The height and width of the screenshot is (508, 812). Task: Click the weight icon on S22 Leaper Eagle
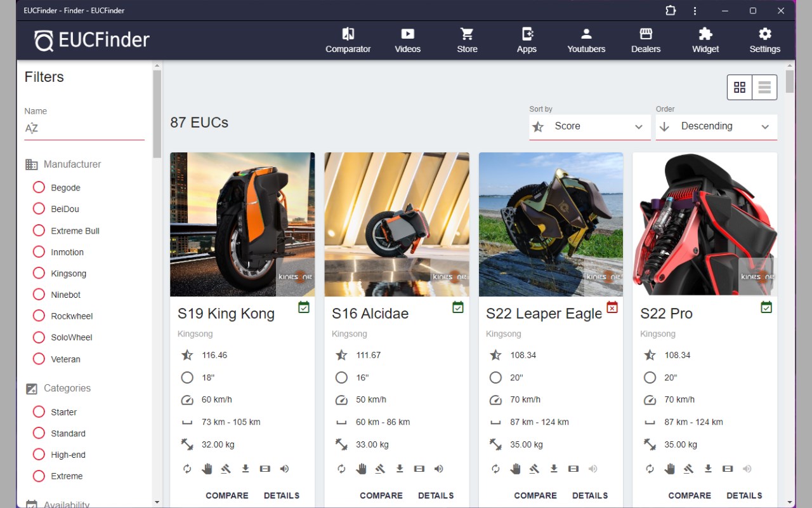point(495,444)
